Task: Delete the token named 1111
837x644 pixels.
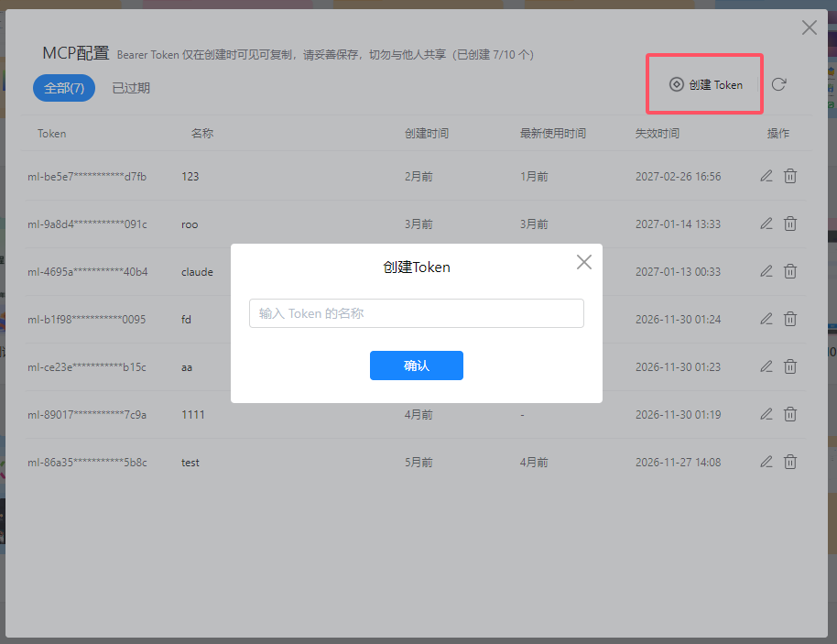Action: tap(790, 414)
